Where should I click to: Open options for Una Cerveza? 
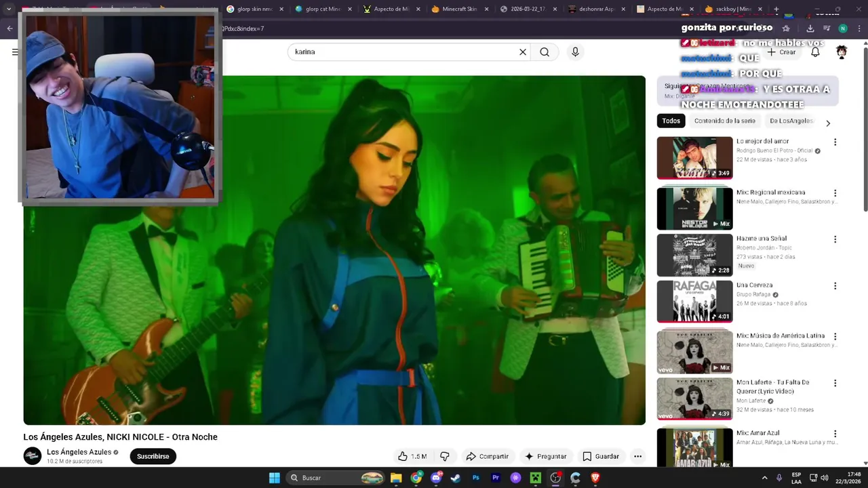(835, 286)
